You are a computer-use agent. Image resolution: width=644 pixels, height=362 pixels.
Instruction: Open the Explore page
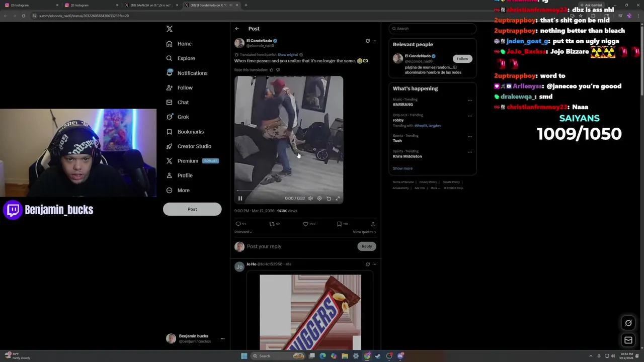coord(181,58)
